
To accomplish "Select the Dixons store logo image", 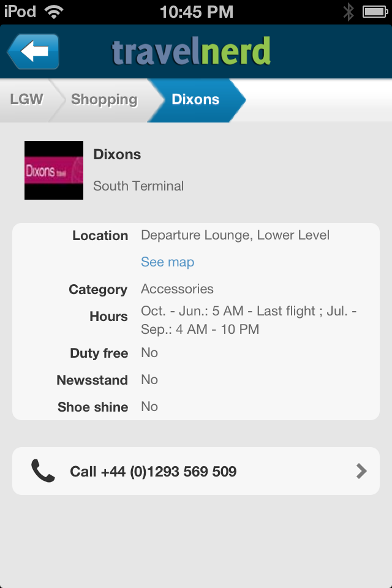I will [53, 170].
